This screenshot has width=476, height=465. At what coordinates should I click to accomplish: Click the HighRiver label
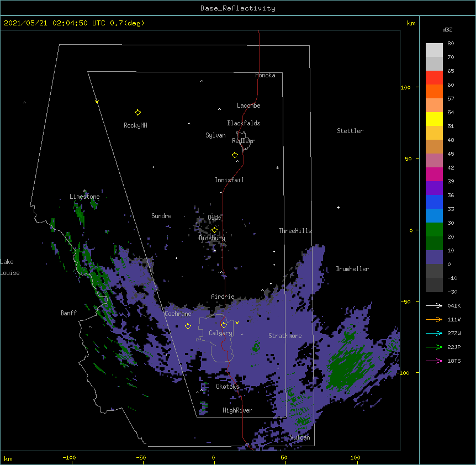237,410
